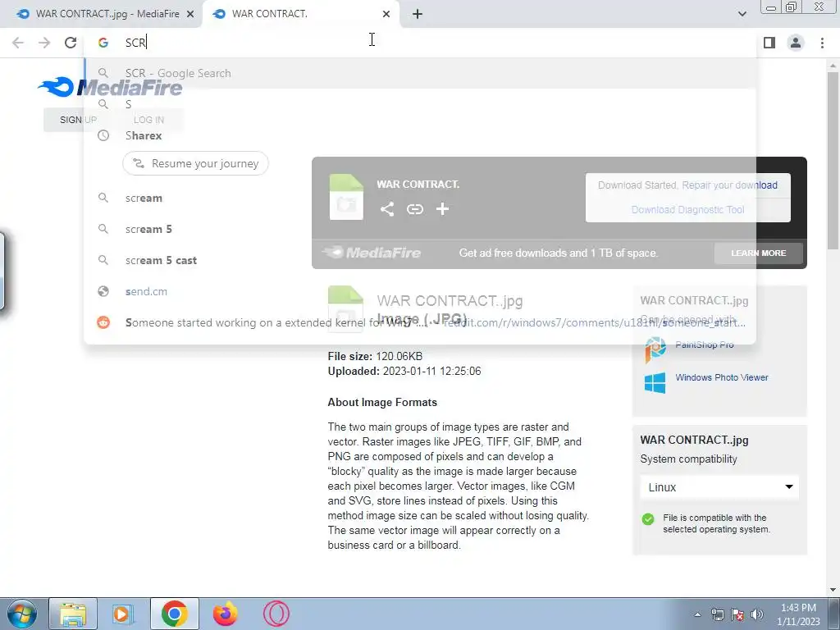Close the active WAR CONTRACT. tab
840x630 pixels.
coord(386,14)
